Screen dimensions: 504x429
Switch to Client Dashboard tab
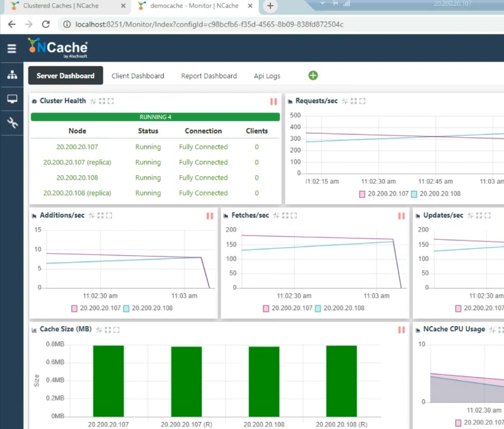pos(138,76)
